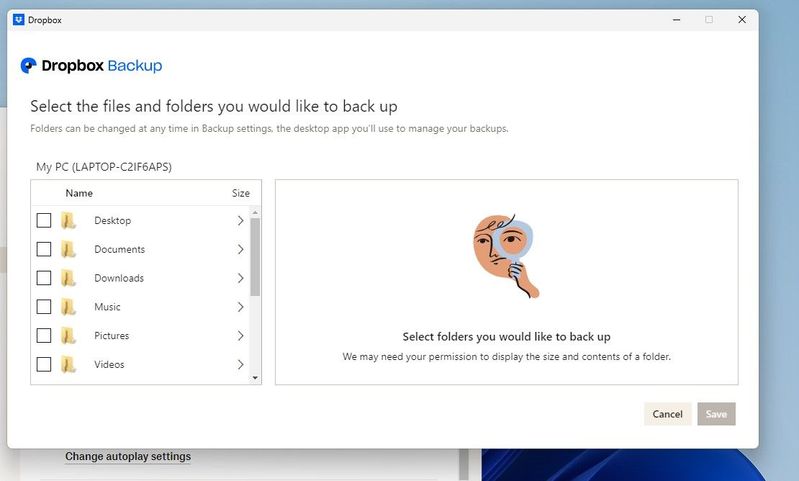Viewport: 799px width, 481px height.
Task: Expand the Videos folder chevron
Action: tap(240, 365)
